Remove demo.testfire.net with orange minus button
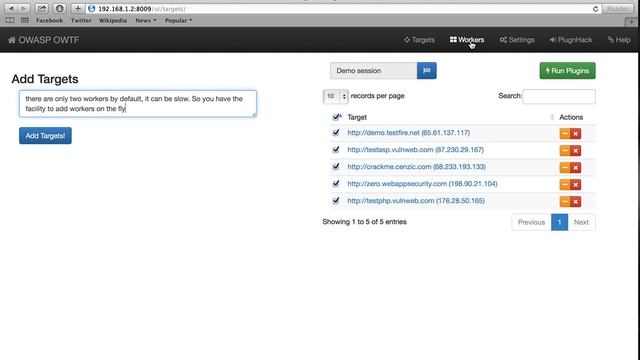The height and width of the screenshot is (360, 640). point(564,133)
